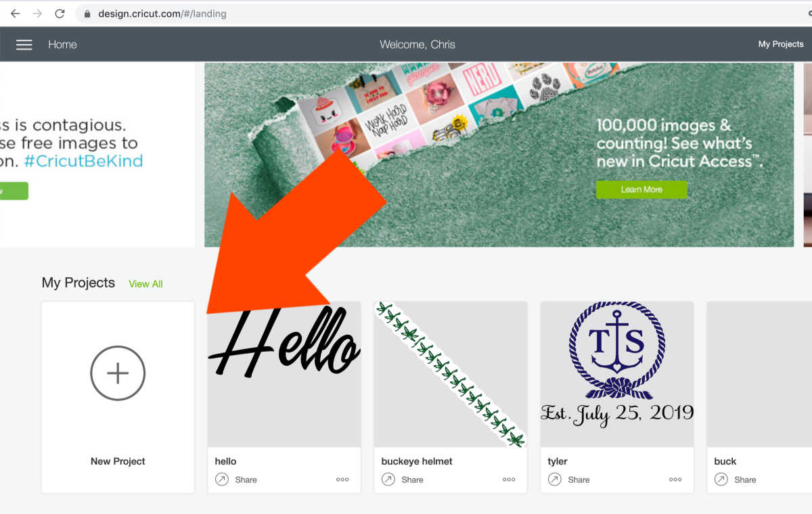This screenshot has width=812, height=514.
Task: Expand more options on hello project
Action: [x=342, y=480]
